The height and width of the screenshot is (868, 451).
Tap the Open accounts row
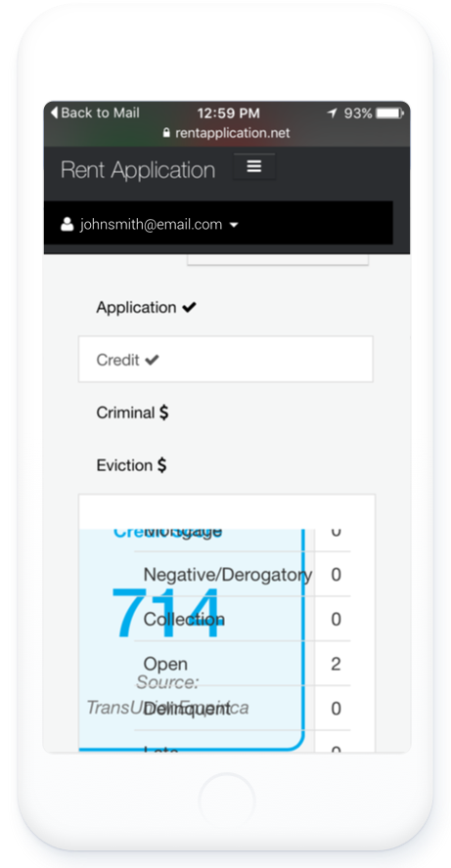[x=242, y=663]
